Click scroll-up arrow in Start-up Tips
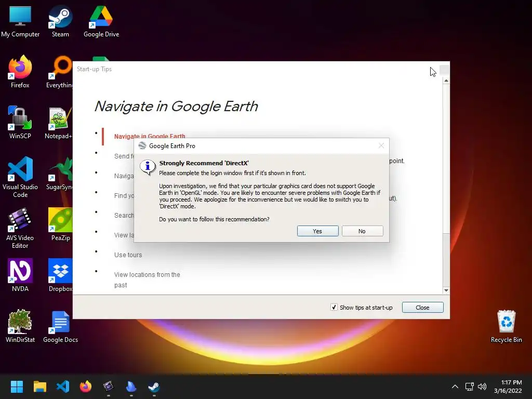Viewport: 532px width, 399px height. 446,81
